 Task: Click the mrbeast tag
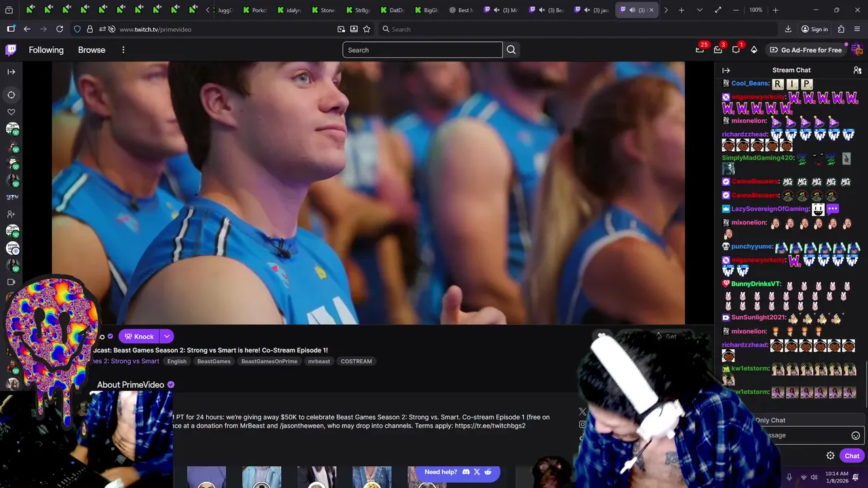pos(319,361)
